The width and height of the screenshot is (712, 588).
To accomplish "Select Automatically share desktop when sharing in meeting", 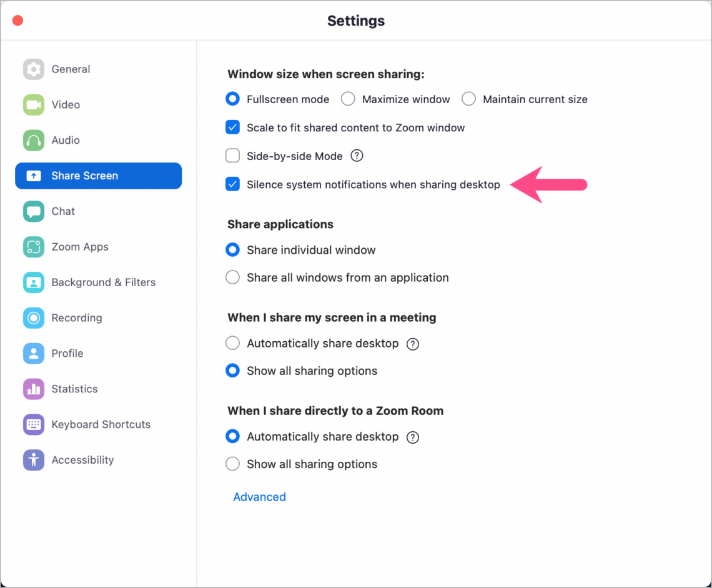I will tap(232, 343).
